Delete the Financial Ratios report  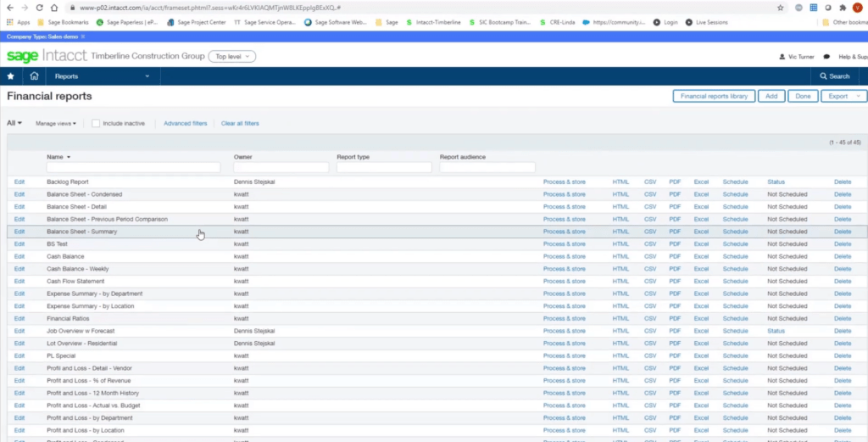[x=843, y=318]
